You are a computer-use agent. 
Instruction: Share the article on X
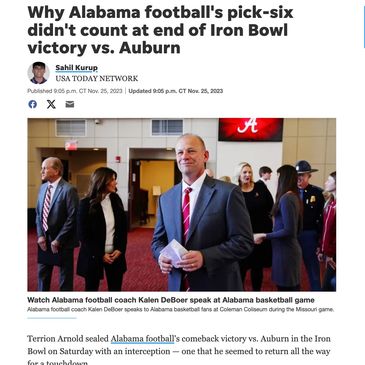pyautogui.click(x=51, y=104)
